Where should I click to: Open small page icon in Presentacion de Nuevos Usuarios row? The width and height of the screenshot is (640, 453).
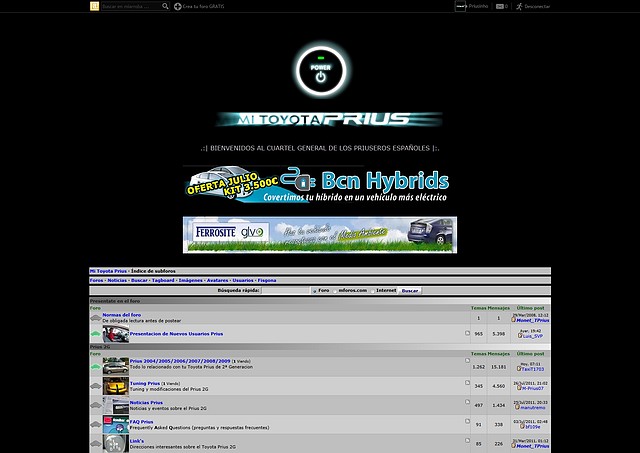467,333
